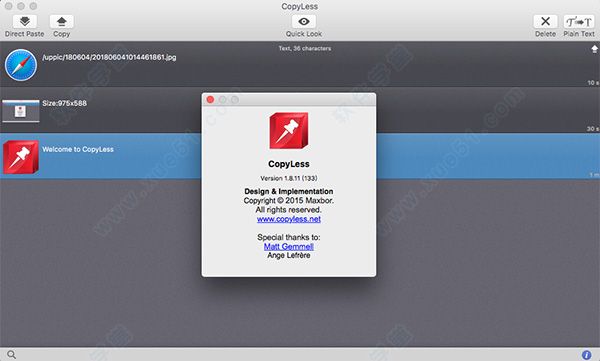
Task: Open the Matt Gemmell link
Action: [289, 247]
